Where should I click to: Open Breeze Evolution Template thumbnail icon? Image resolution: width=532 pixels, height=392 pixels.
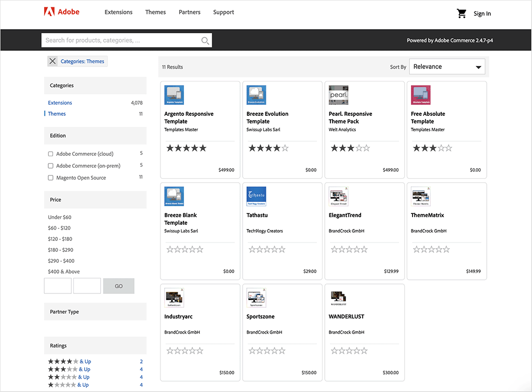[256, 95]
